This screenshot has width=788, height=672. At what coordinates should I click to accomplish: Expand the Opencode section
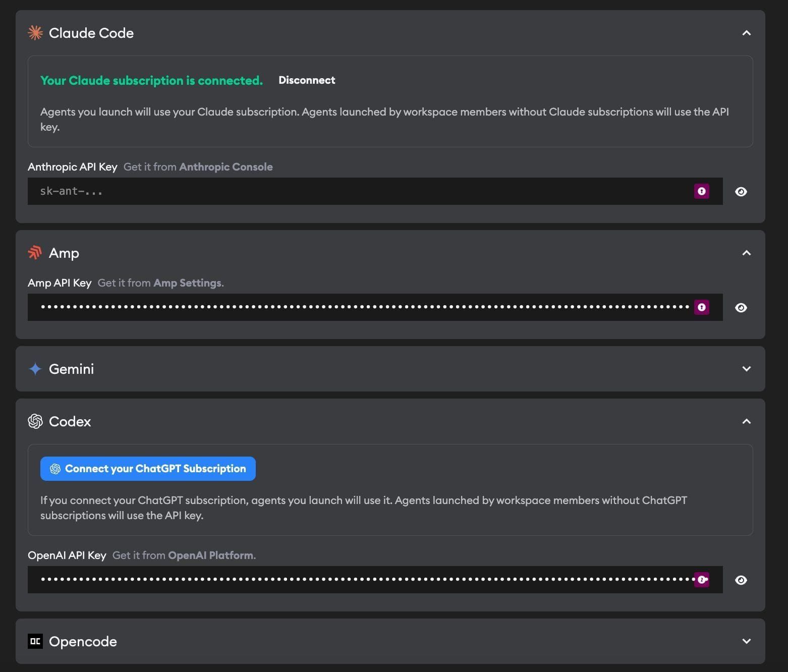pos(747,641)
